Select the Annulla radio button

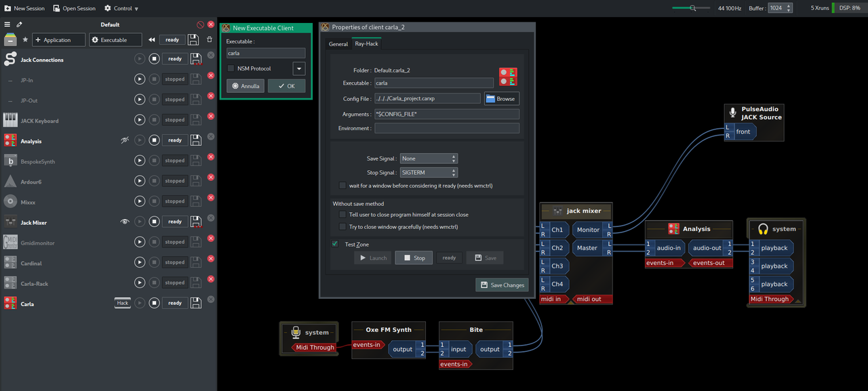[x=245, y=86]
